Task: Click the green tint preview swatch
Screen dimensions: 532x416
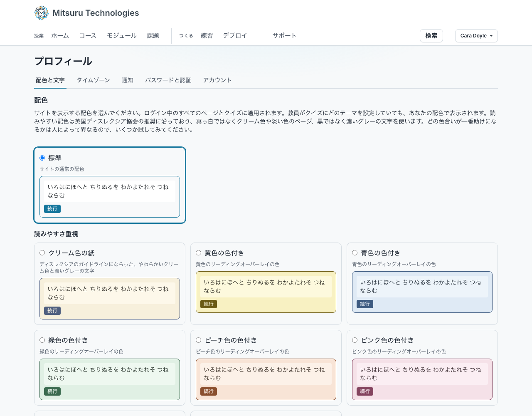Action: [x=110, y=379]
